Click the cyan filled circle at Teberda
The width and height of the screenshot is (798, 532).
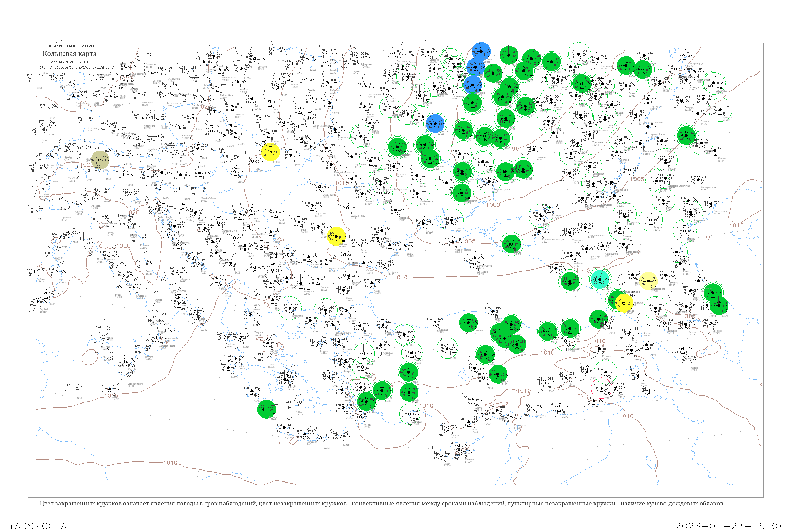[x=600, y=280]
